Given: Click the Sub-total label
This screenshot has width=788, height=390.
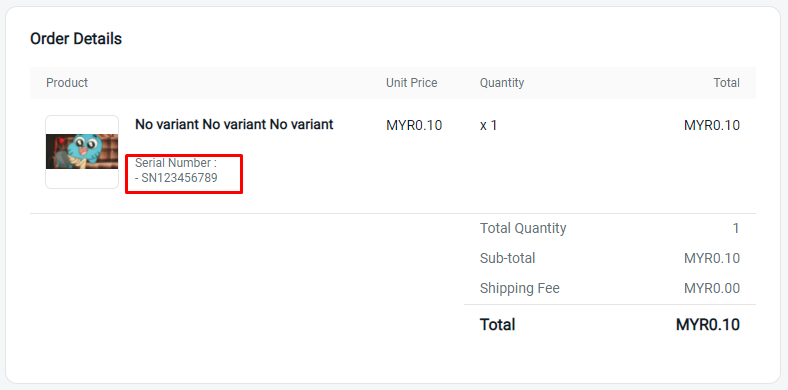Looking at the screenshot, I should click(x=508, y=258).
